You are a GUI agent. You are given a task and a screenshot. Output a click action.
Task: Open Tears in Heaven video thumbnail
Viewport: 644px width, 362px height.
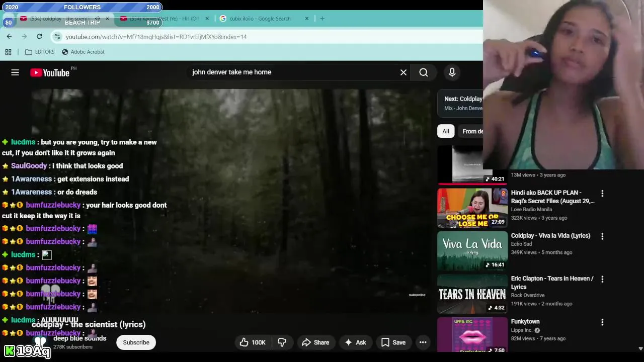[472, 294]
